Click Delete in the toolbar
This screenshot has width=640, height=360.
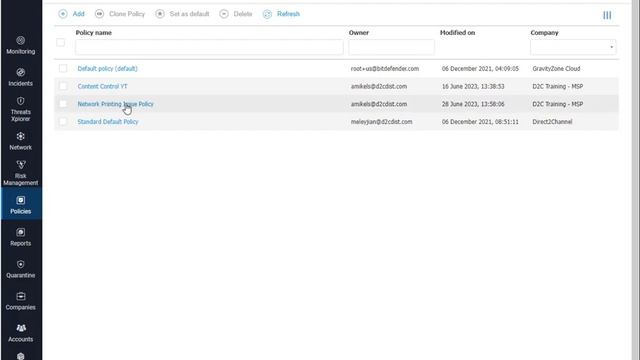(x=236, y=14)
